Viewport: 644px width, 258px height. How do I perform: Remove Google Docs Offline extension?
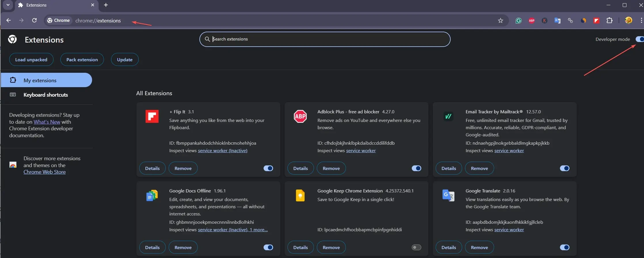(183, 247)
